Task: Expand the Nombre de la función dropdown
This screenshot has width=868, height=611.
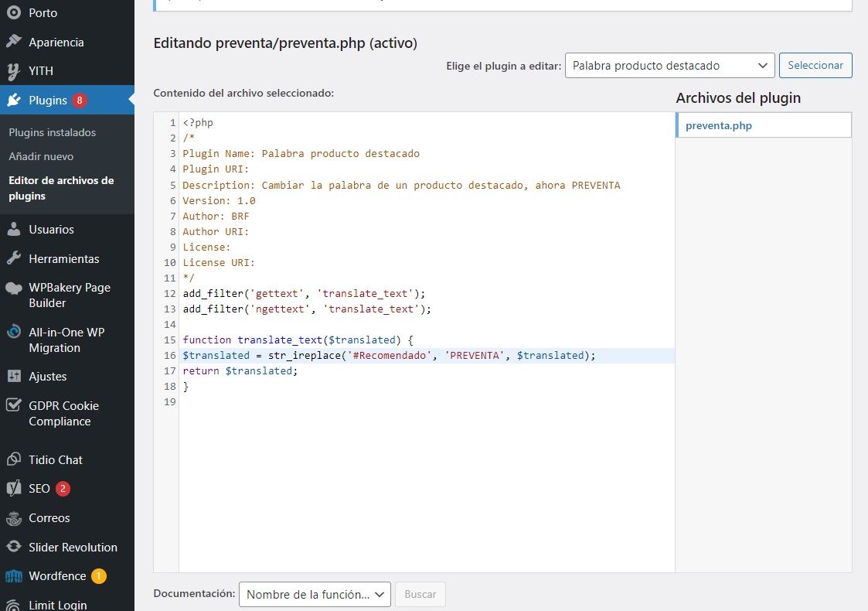Action: 315,595
